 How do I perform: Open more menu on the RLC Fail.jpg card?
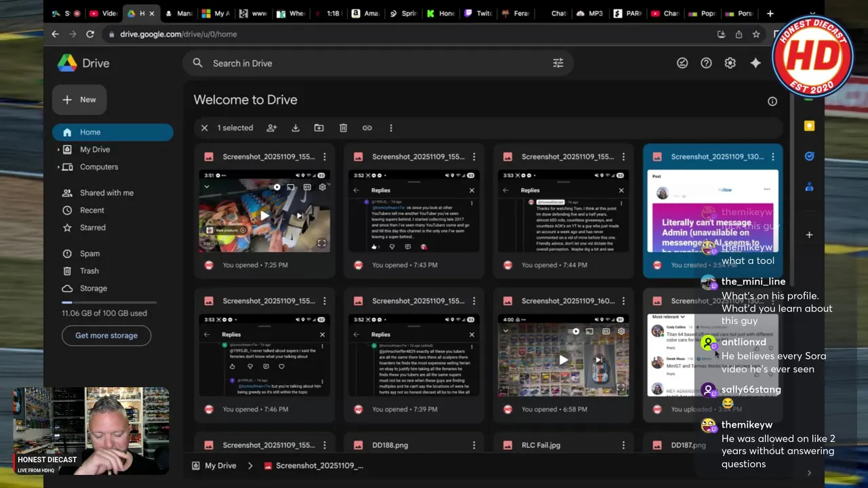623,445
